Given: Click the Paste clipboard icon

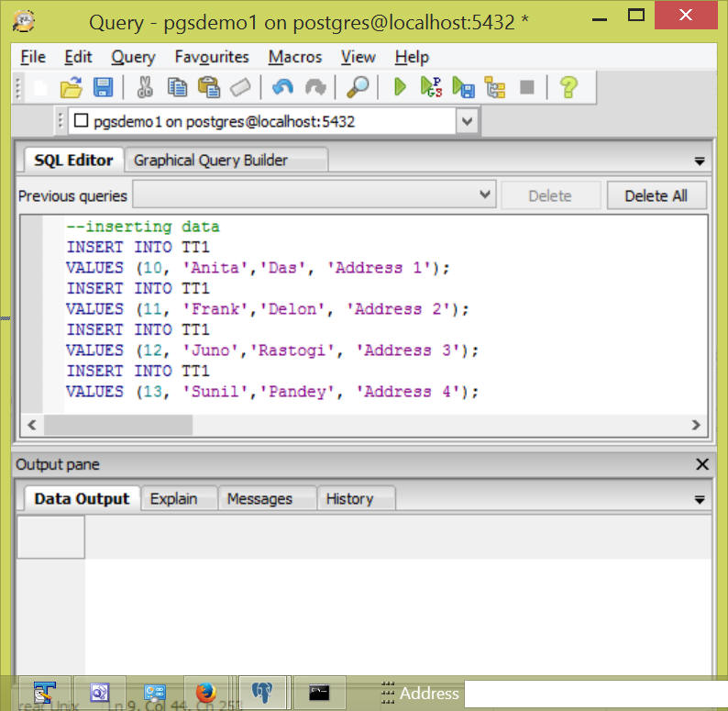Looking at the screenshot, I should pos(209,87).
